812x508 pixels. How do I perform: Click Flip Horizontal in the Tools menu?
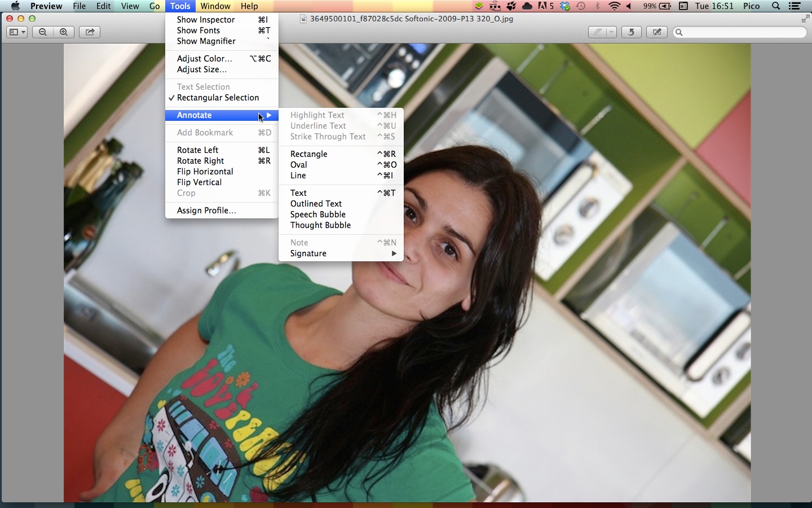point(205,172)
